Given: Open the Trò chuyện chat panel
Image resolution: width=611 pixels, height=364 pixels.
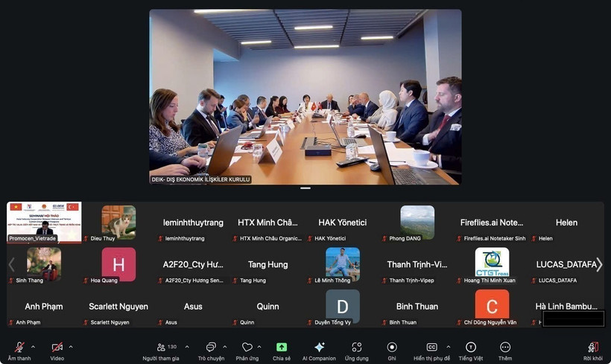Looking at the screenshot, I should (x=211, y=348).
